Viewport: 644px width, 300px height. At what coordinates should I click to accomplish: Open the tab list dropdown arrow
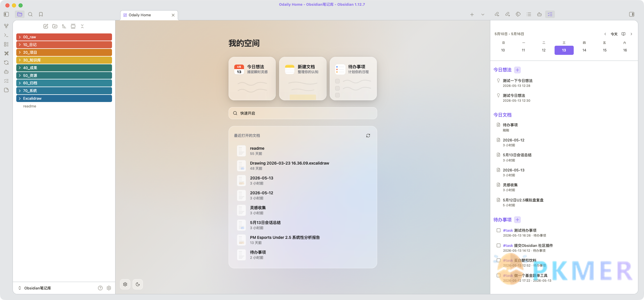483,15
